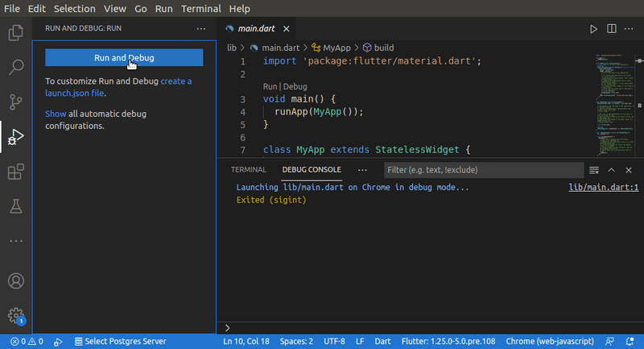Viewport: 644px width, 349px height.
Task: Open Source Control view icon
Action: 15,102
